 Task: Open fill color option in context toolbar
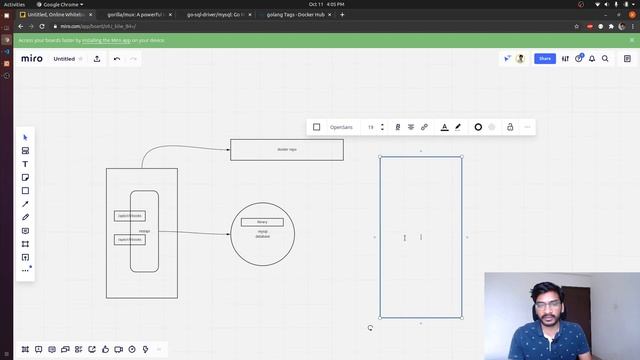[491, 127]
